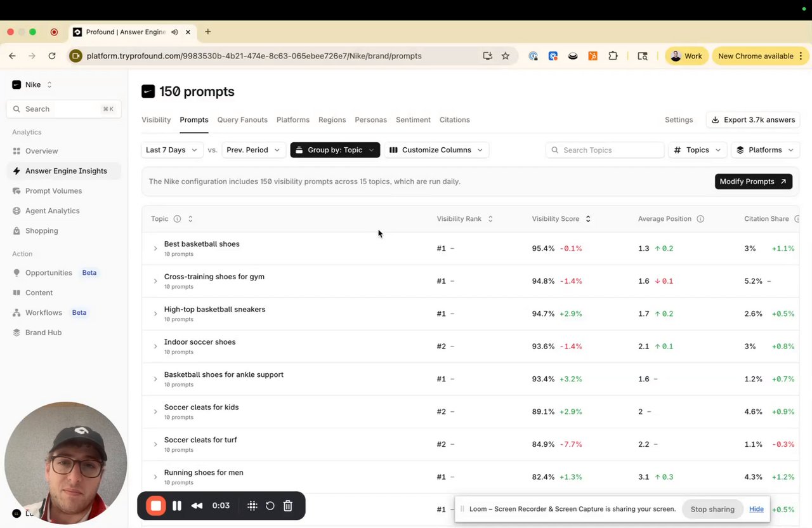This screenshot has width=812, height=528.
Task: Sort the Topic column arrows
Action: click(190, 219)
